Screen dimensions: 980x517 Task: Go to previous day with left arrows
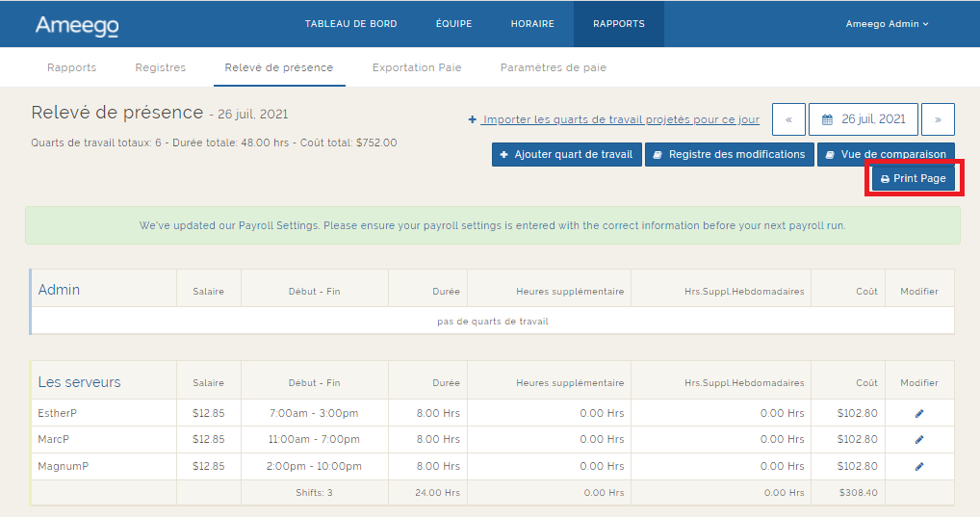(x=788, y=119)
